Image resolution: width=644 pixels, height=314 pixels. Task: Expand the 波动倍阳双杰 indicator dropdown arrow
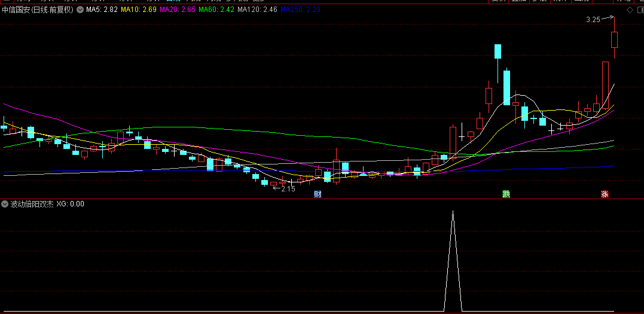[x=5, y=203]
